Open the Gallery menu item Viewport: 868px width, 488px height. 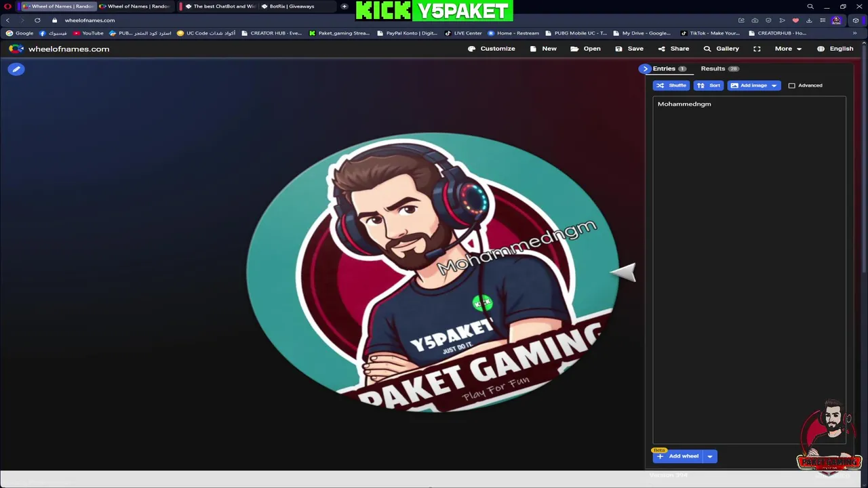coord(722,49)
